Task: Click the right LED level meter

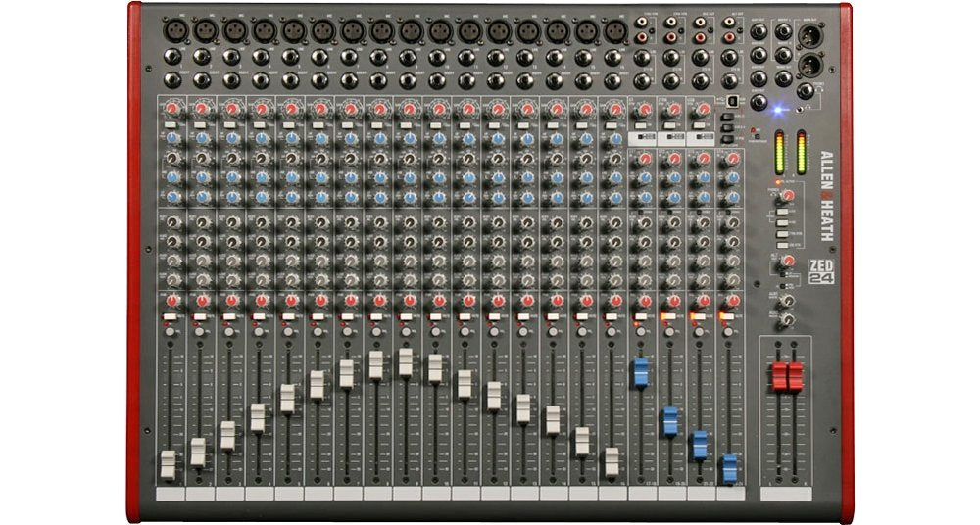Action: coord(802,153)
